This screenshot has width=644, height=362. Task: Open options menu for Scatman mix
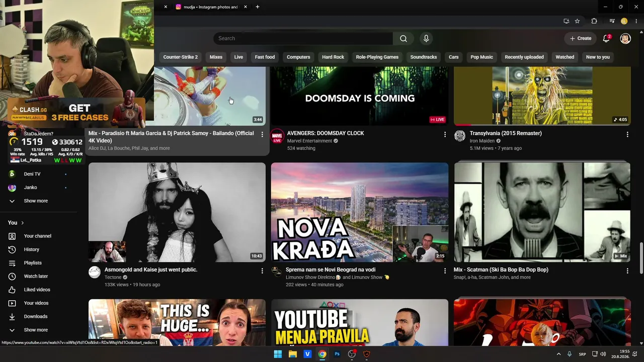click(x=627, y=270)
